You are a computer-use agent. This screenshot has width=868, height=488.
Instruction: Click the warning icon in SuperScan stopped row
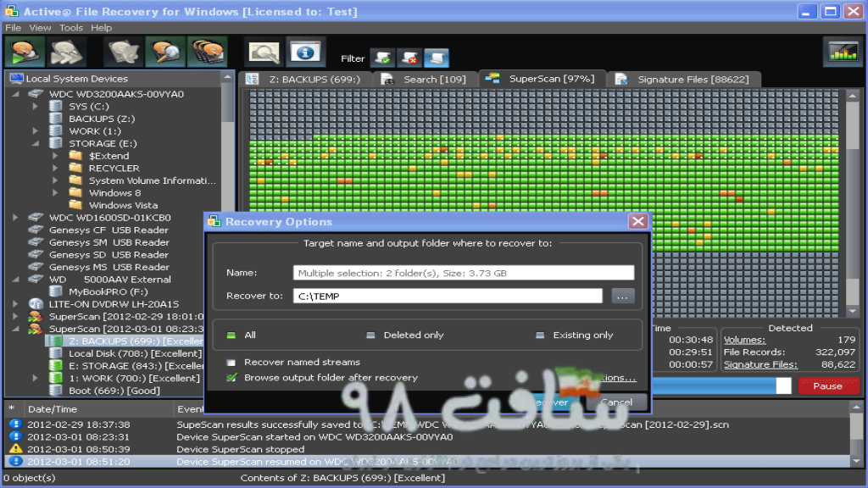[15, 449]
